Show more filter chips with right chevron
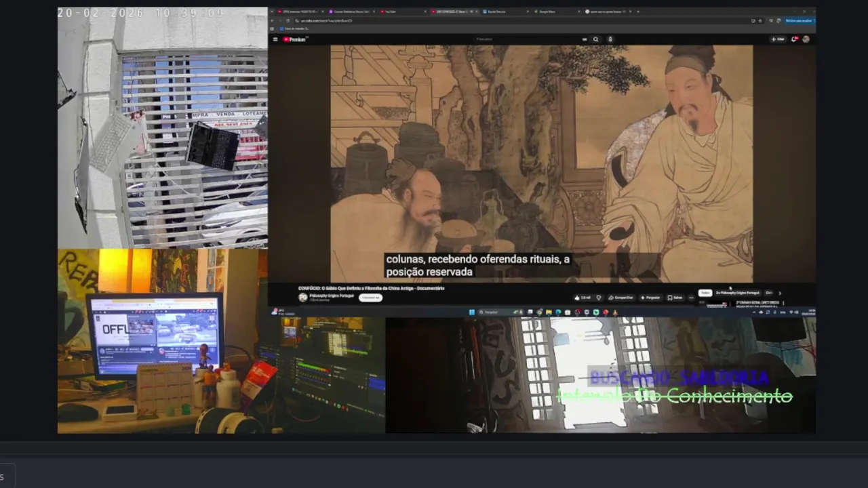This screenshot has height=488, width=868. coord(780,293)
